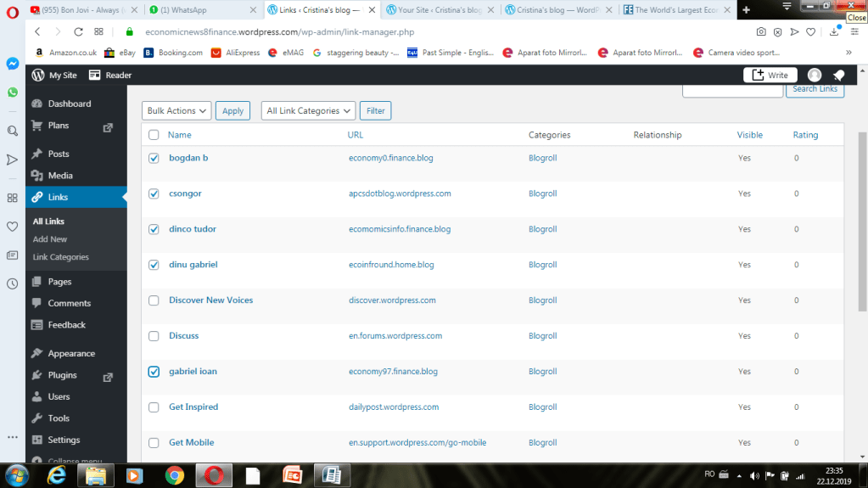Open the Messenger icon in Opera sidebar

(x=13, y=64)
